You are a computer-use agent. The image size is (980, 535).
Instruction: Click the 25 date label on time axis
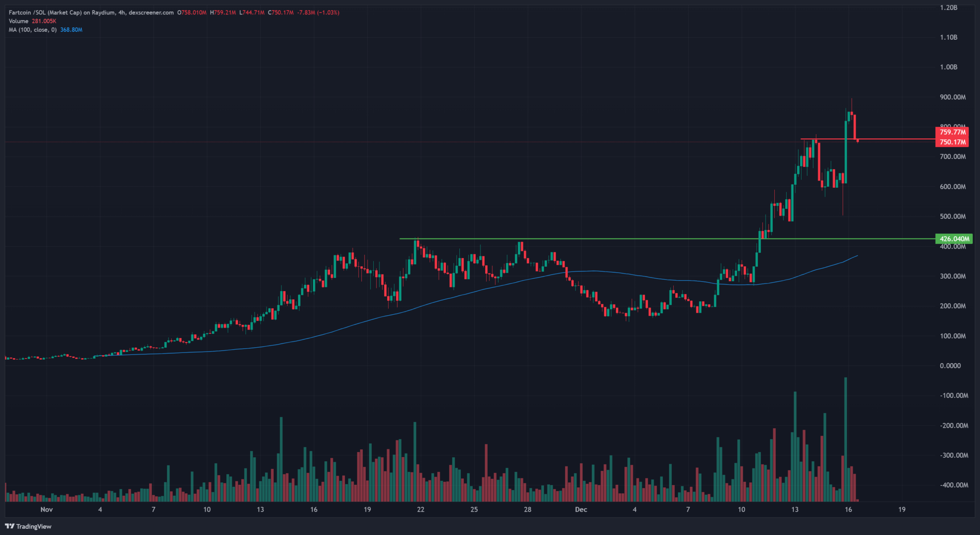click(474, 510)
